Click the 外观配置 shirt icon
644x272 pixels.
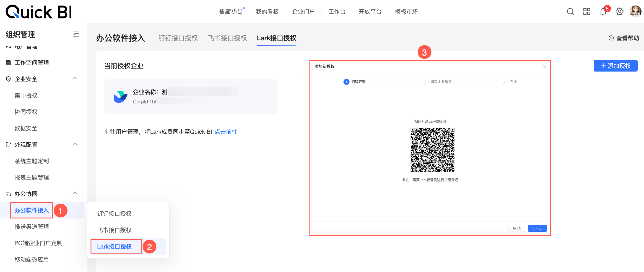coord(8,145)
